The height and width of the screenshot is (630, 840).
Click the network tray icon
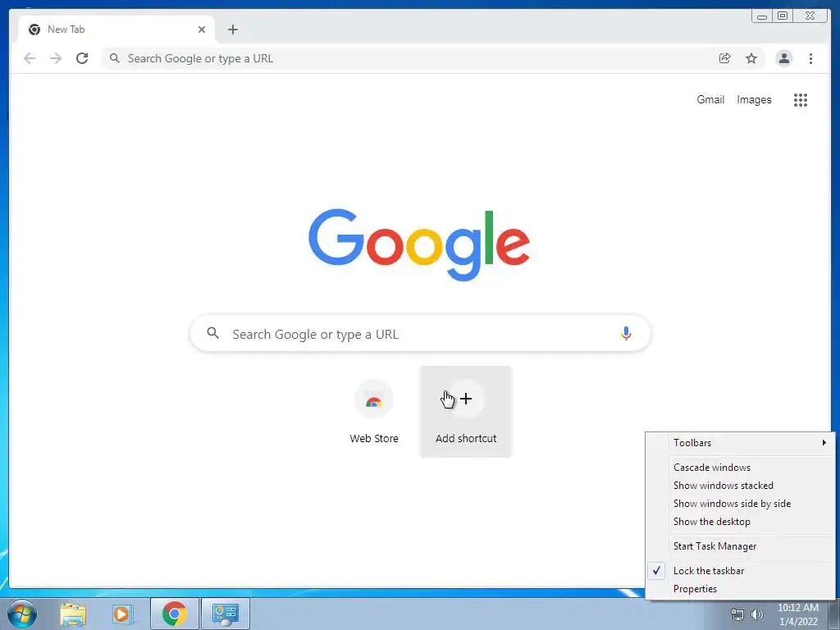[x=737, y=614]
